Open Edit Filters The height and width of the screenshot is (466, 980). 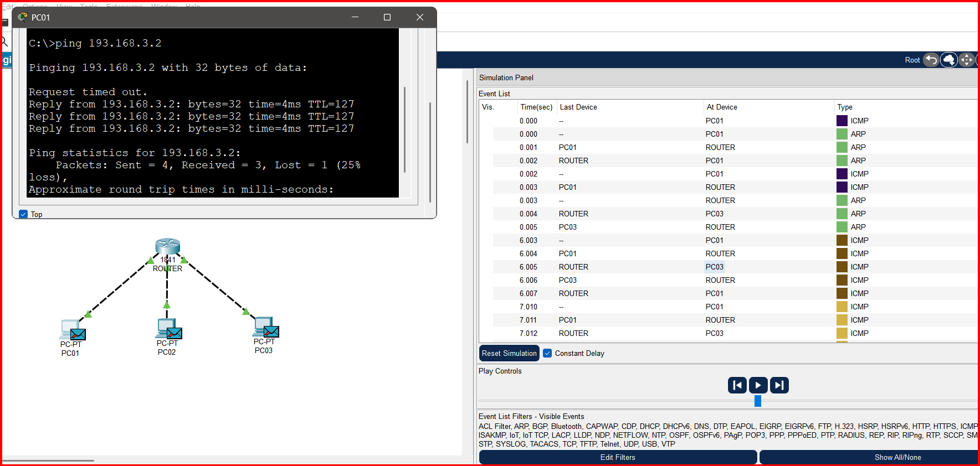(x=618, y=457)
